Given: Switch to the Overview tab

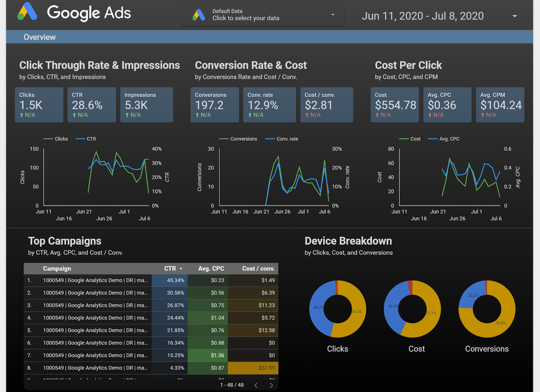Looking at the screenshot, I should click(x=40, y=37).
